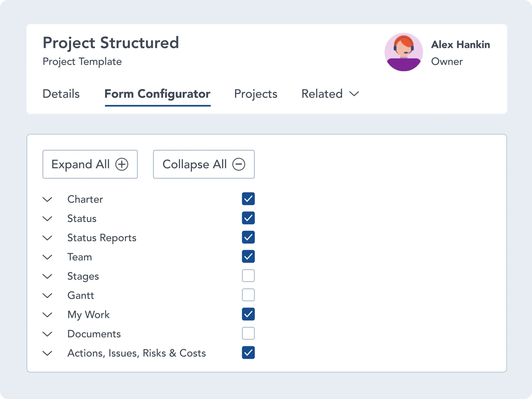Expand the Actions, Issues, Risks & Costs section

tap(47, 353)
